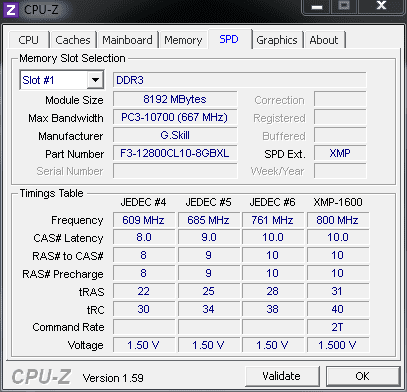Click the XMP-1600 column header
This screenshot has width=407, height=392.
click(x=338, y=202)
